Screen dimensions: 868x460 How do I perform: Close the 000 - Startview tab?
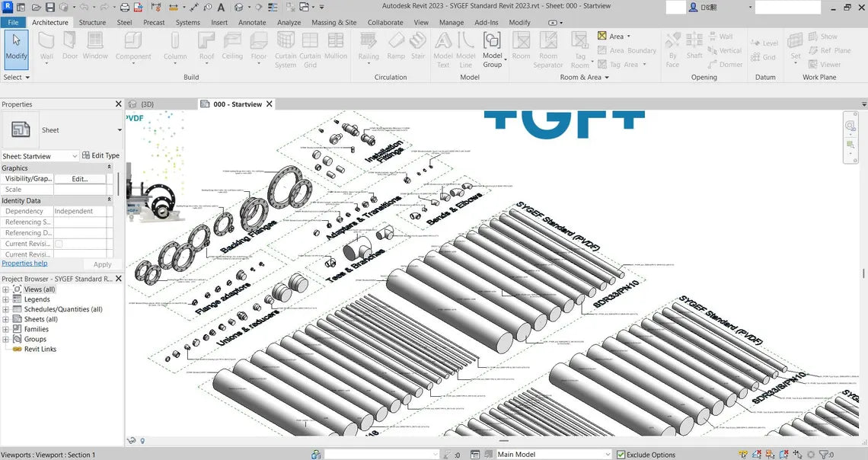(x=269, y=104)
